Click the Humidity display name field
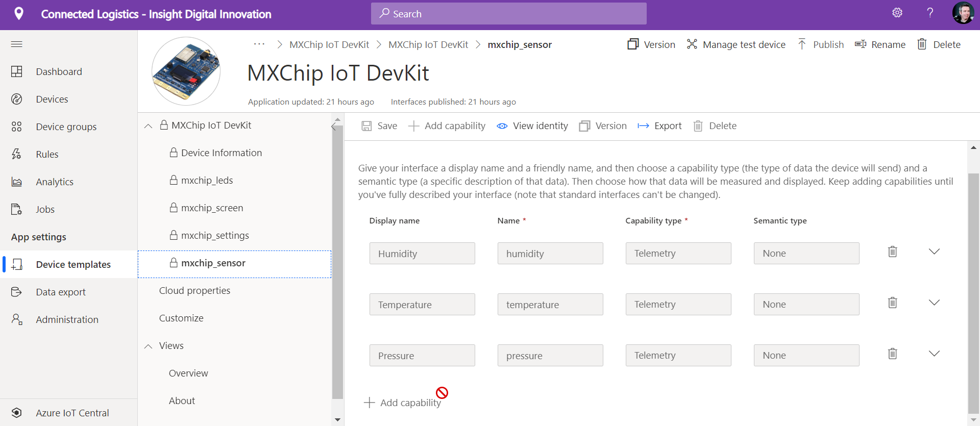980x426 pixels. pyautogui.click(x=422, y=254)
